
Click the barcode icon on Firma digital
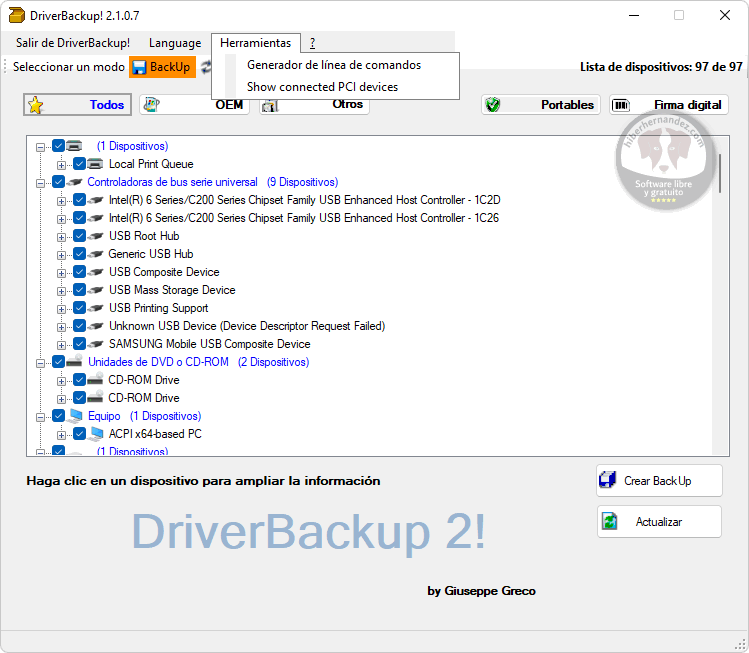(621, 105)
